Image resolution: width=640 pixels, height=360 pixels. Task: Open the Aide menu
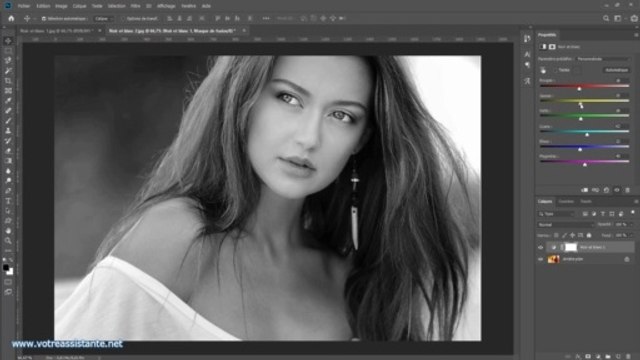206,6
